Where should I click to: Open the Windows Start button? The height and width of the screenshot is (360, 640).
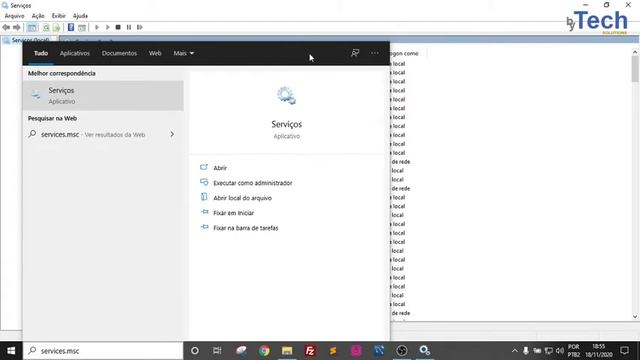[x=11, y=351]
